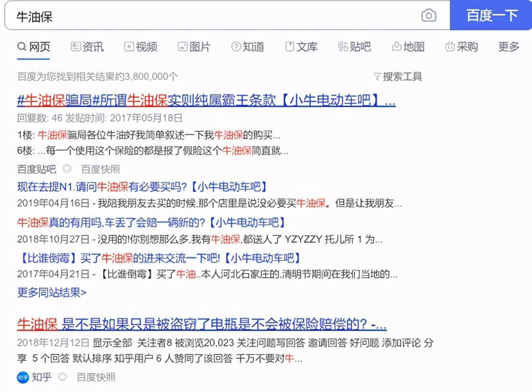Click the play icon on 视频 tab
This screenshot has width=532, height=392.
pos(129,47)
